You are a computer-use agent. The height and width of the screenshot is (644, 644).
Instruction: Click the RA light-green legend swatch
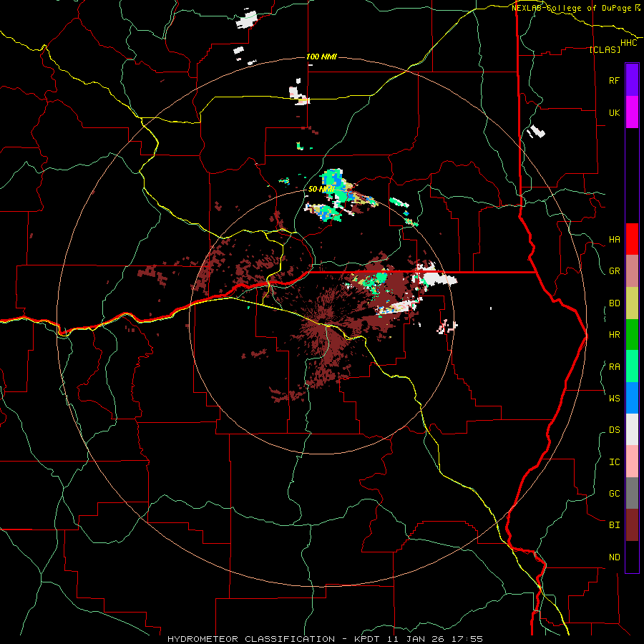[632, 366]
